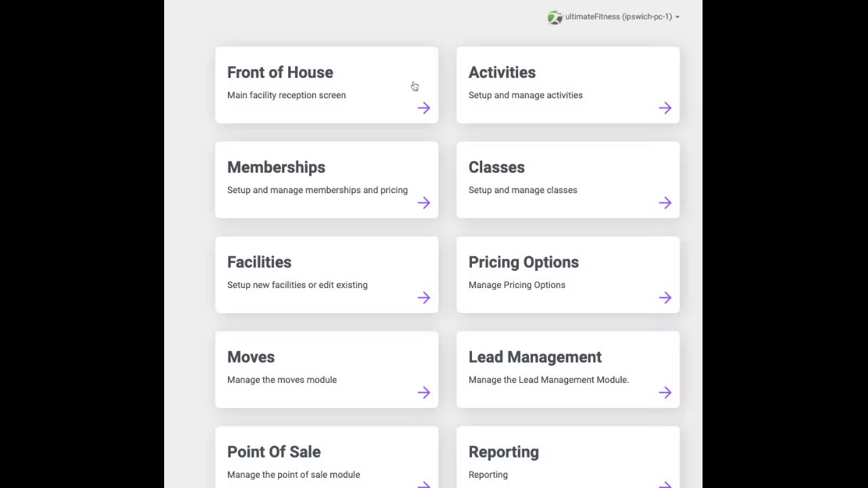868x488 pixels.
Task: Open the Front of House heading
Action: (280, 73)
